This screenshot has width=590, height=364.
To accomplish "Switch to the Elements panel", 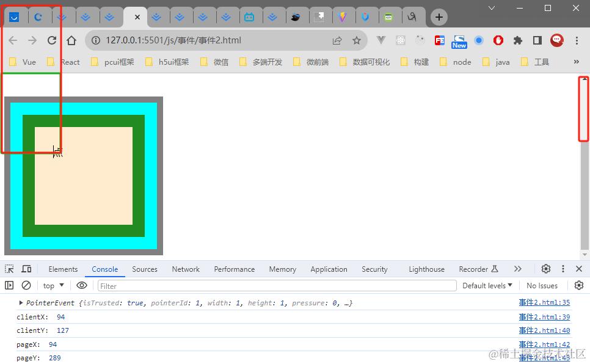I will pyautogui.click(x=63, y=269).
